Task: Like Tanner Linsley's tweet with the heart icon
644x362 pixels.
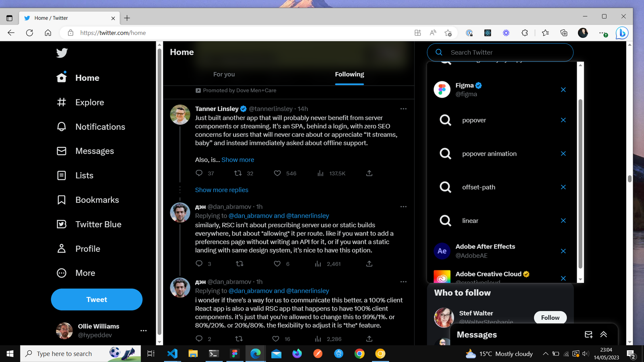Action: pos(277,173)
